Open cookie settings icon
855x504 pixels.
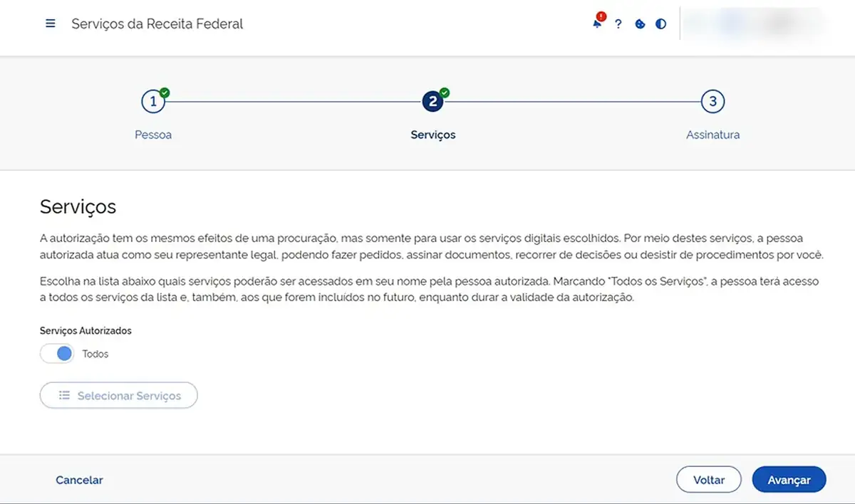click(x=640, y=24)
